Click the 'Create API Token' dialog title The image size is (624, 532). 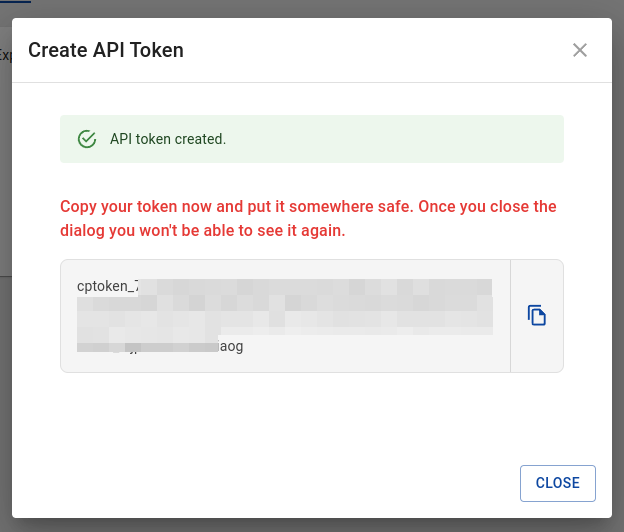coord(106,50)
